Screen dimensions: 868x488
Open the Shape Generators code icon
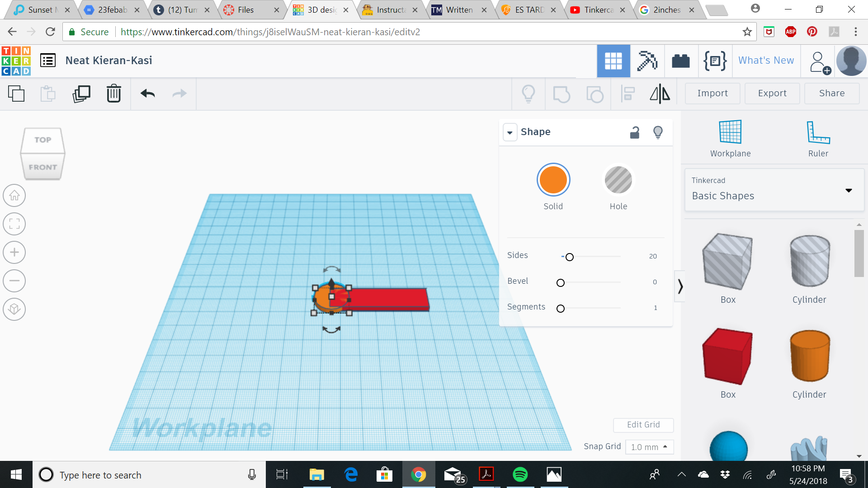pyautogui.click(x=715, y=61)
